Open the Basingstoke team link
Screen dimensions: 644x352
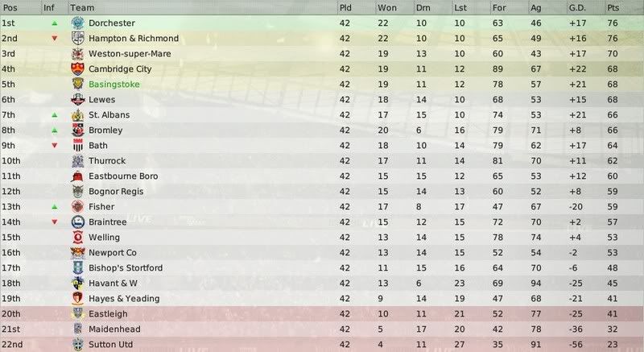tap(114, 85)
